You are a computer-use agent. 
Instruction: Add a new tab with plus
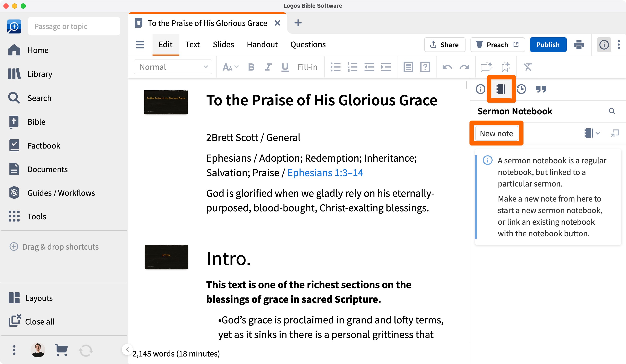click(298, 23)
